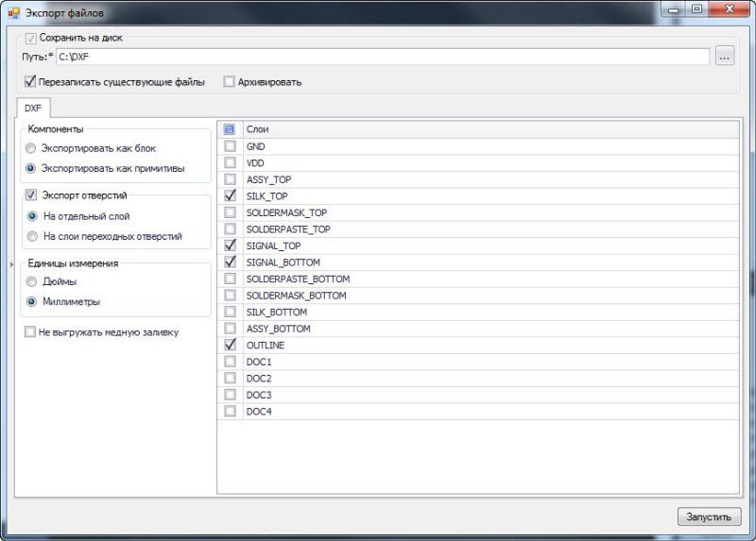The image size is (756, 541).
Task: Enable Не выгружать медную заливку checkbox
Action: 30,332
